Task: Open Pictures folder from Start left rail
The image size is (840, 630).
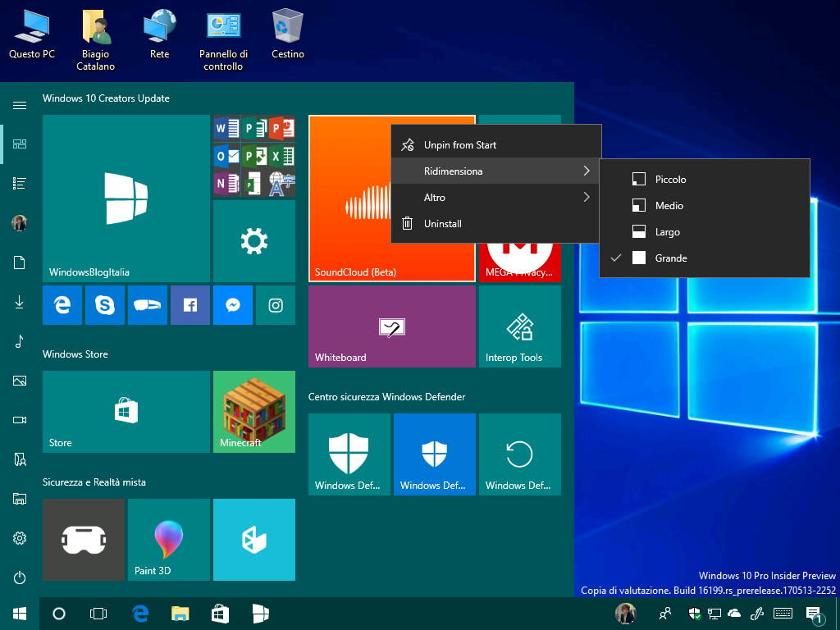Action: pyautogui.click(x=20, y=381)
